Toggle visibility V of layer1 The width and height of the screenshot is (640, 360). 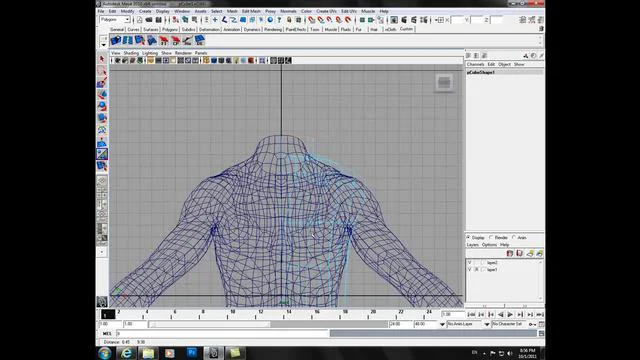coord(469,270)
